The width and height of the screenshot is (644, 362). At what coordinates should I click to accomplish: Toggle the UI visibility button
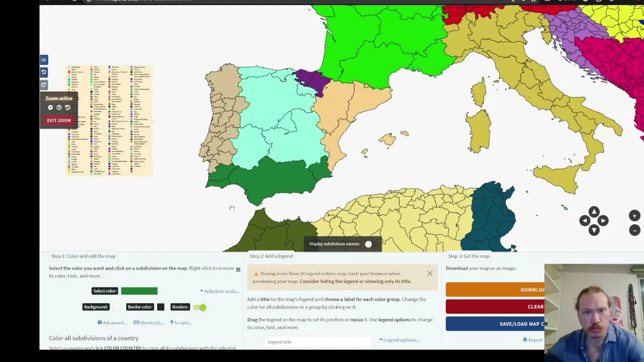click(x=44, y=60)
